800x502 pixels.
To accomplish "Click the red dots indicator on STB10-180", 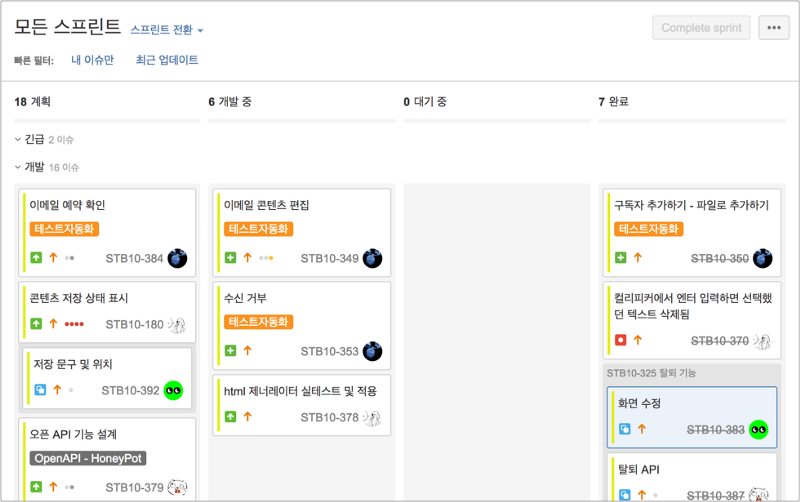I will pos(74,324).
